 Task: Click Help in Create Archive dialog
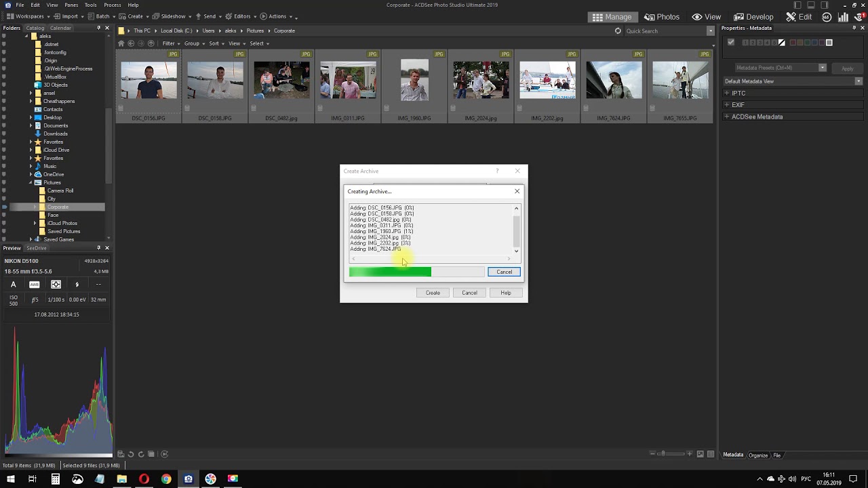pyautogui.click(x=506, y=293)
